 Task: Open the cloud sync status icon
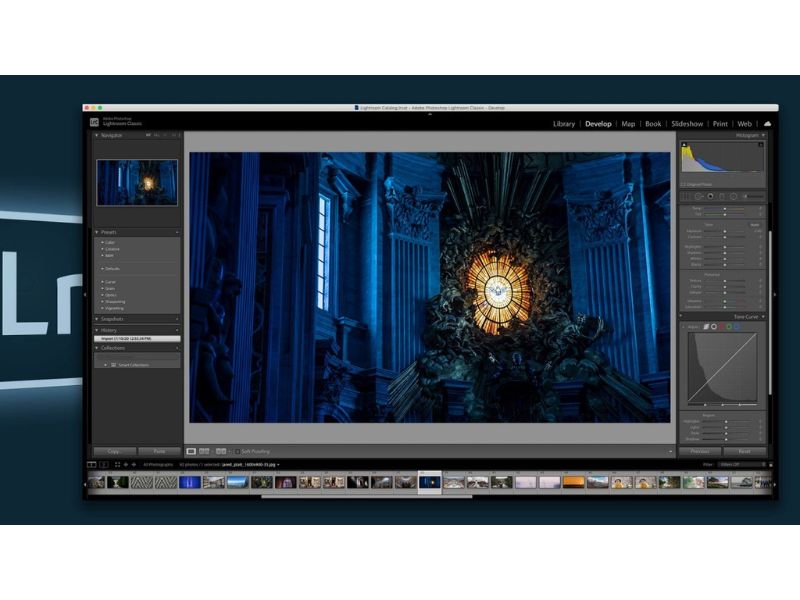767,124
